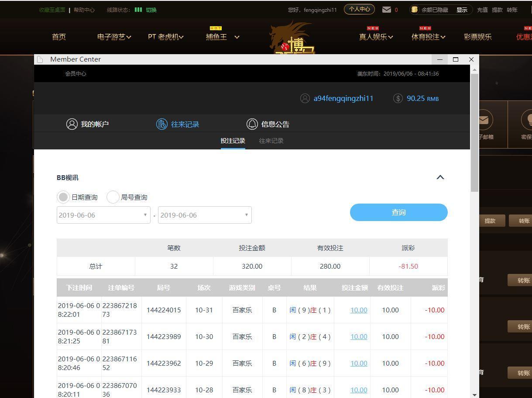Click the total payout value -81.50
Image resolution: width=532 pixels, height=398 pixels.
(x=408, y=266)
